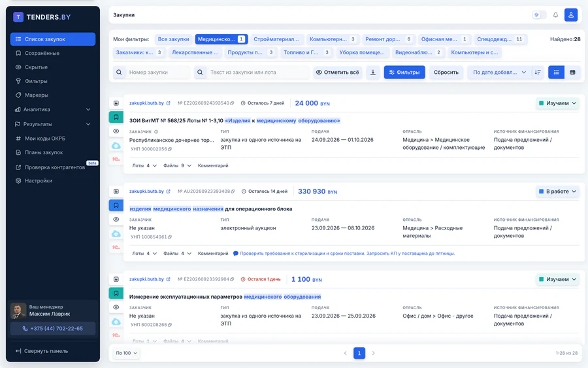
Task: Select Топливо и Г... filter tab
Action: click(x=307, y=52)
